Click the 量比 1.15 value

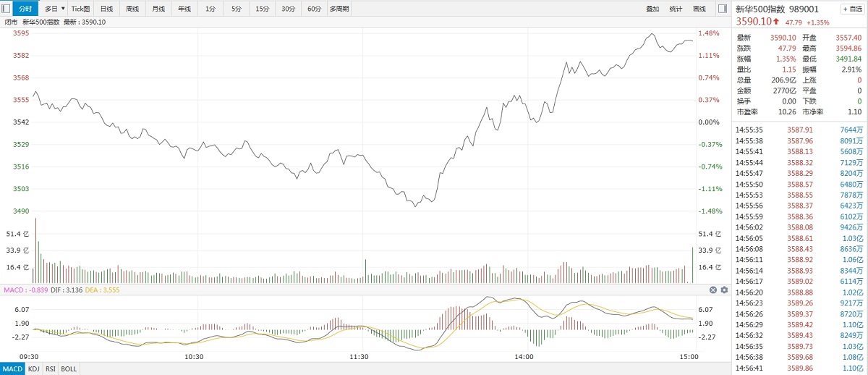(x=789, y=69)
